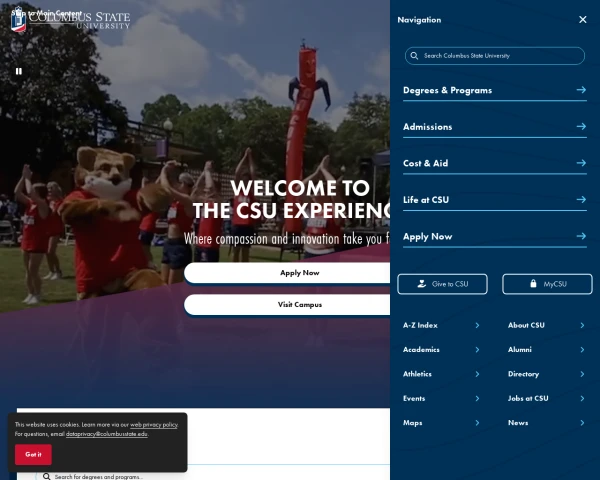
Task: Open the Academics link
Action: click(421, 350)
